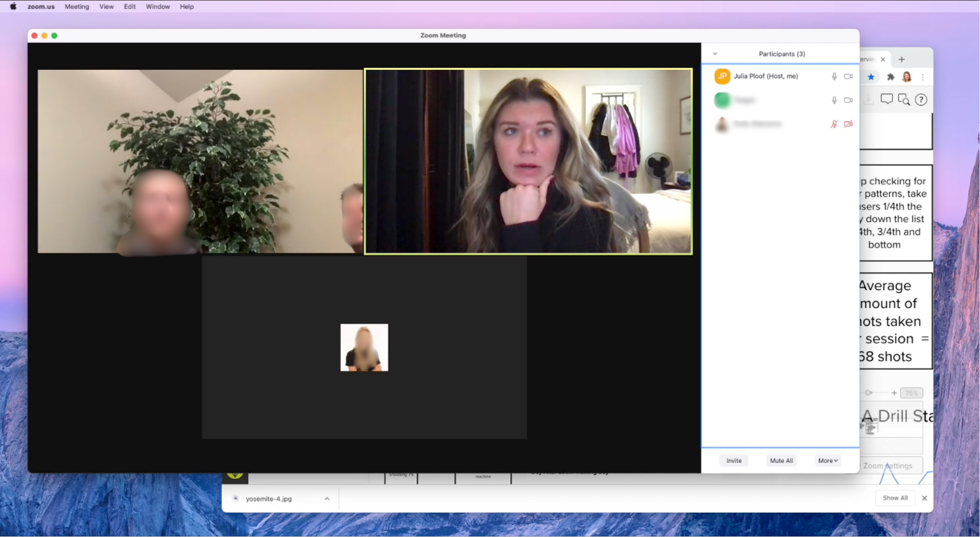Open the Meeting menu
Viewport: 980px width, 537px height.
77,7
